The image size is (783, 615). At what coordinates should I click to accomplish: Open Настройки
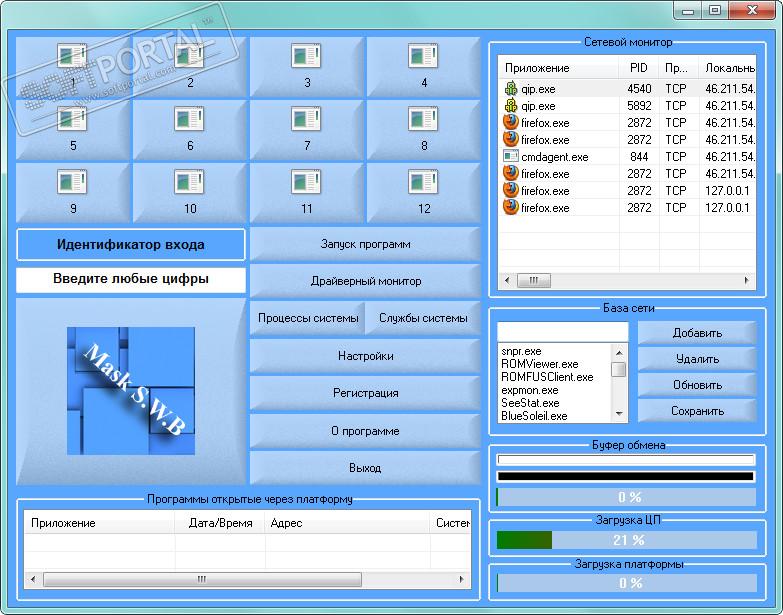click(x=365, y=356)
